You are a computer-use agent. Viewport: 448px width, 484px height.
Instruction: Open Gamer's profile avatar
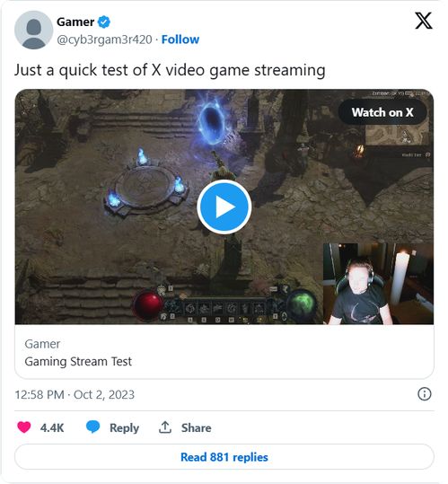point(33,30)
